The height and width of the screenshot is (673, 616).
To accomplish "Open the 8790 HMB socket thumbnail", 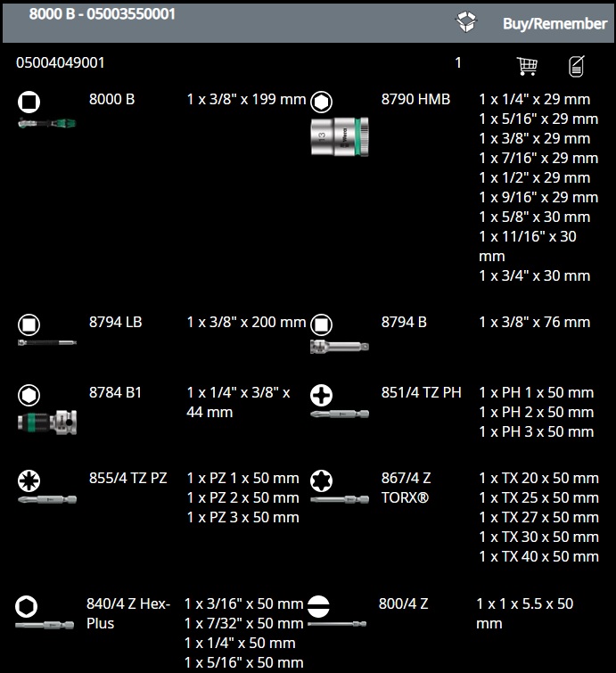I will click(x=340, y=136).
